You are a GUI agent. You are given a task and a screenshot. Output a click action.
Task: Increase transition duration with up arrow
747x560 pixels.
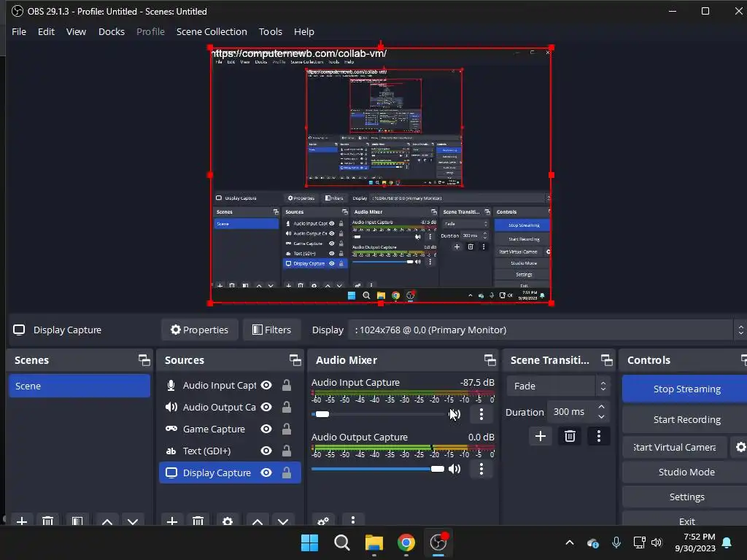[602, 407]
